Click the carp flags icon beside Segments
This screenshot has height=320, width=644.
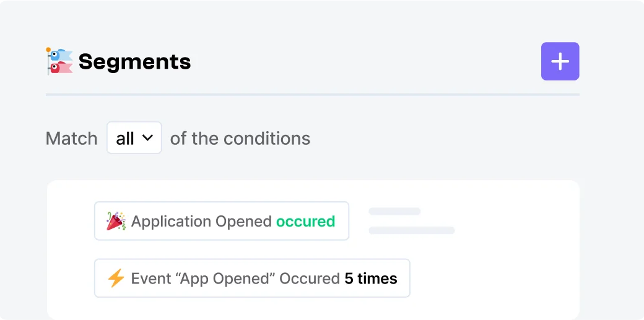pos(59,61)
